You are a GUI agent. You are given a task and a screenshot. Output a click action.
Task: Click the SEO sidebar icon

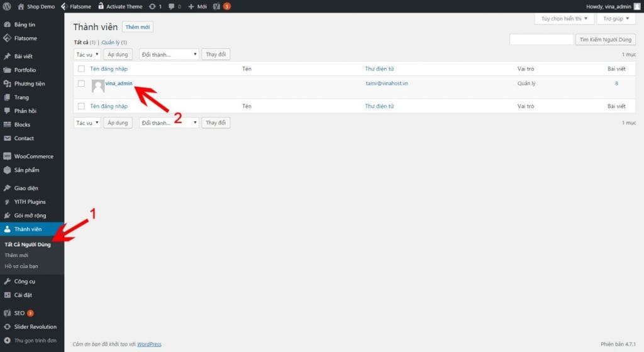(x=7, y=313)
